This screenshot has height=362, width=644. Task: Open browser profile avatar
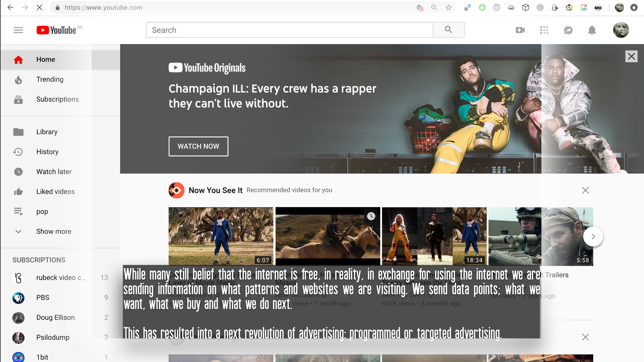click(x=619, y=7)
